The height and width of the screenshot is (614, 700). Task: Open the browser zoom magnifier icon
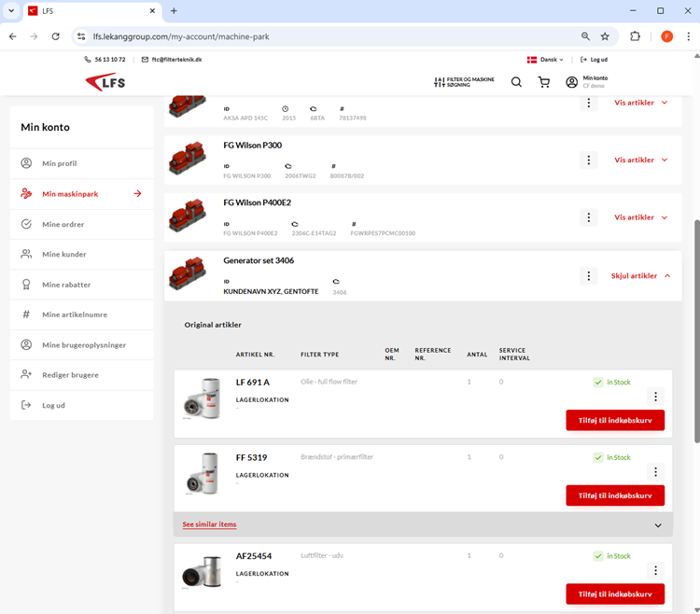click(585, 36)
